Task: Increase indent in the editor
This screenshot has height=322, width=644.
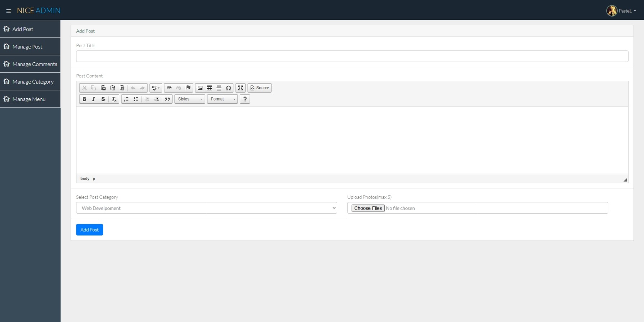Action: pyautogui.click(x=156, y=99)
